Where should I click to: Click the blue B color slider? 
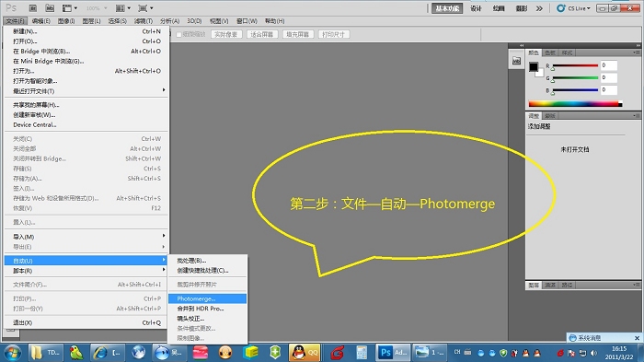[575, 90]
